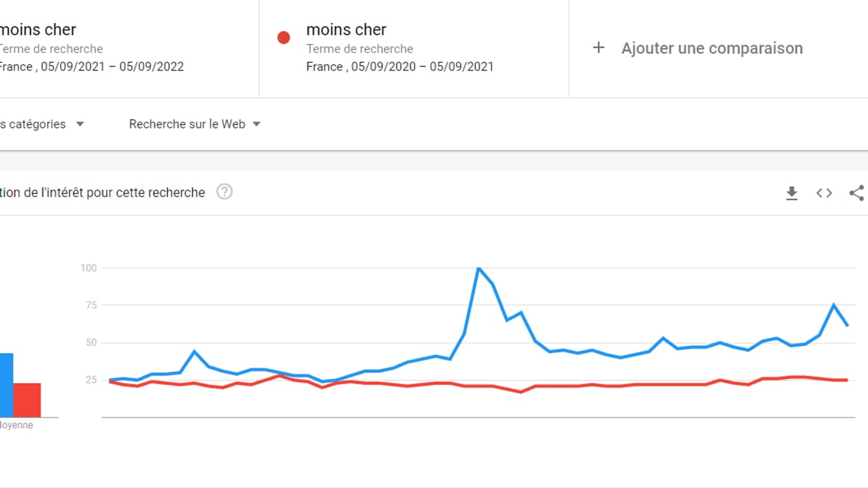Click the plus icon for comparison
The image size is (868, 488).
599,48
